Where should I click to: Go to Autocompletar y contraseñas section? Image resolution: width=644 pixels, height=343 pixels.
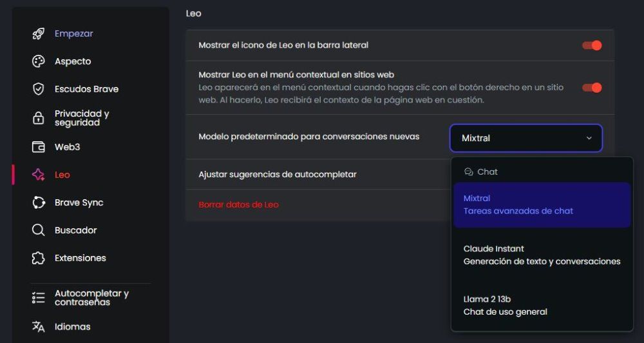(91, 297)
